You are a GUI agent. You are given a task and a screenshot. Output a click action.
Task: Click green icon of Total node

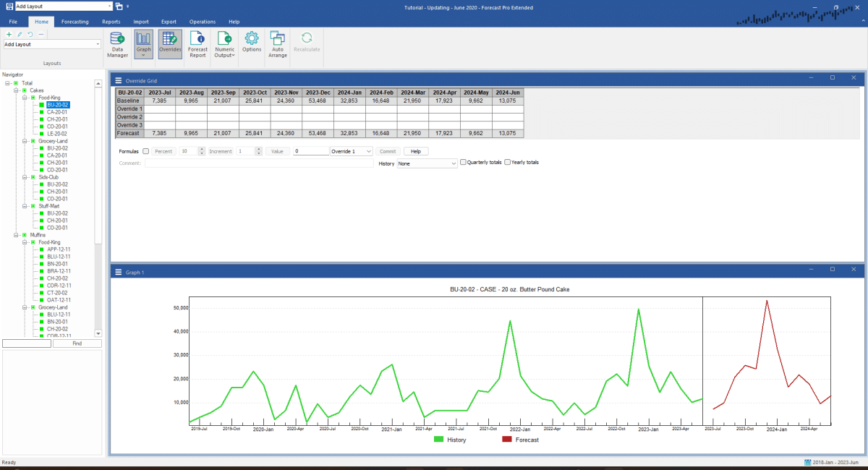click(16, 83)
